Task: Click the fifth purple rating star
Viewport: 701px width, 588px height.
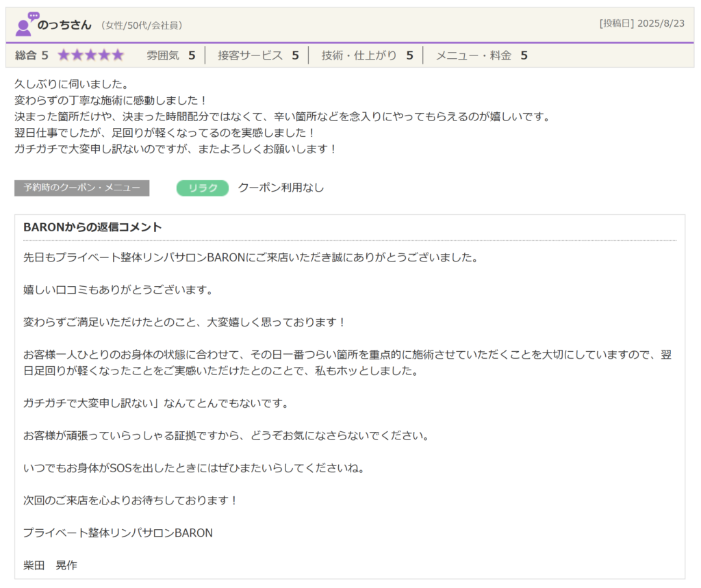Action: click(x=117, y=55)
